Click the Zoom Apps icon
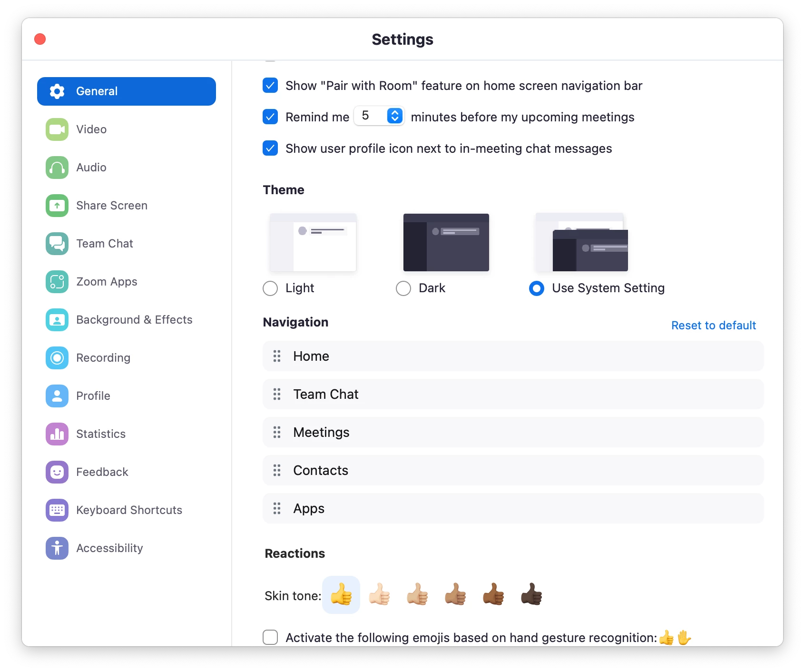The height and width of the screenshot is (672, 805). coord(57,282)
